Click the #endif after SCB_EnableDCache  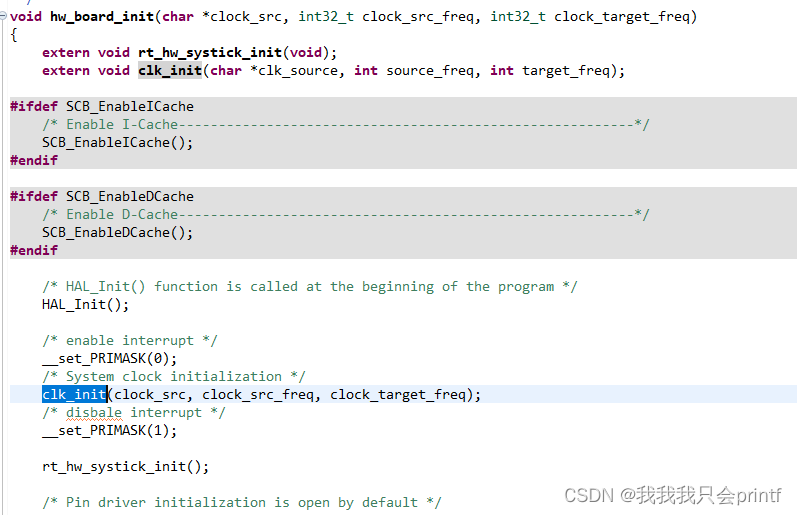tap(34, 251)
